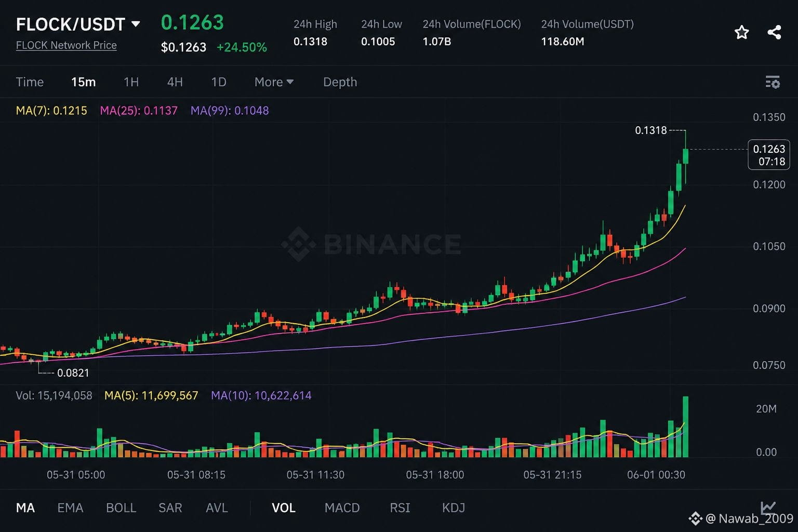Switch to the 4H interval
This screenshot has width=798, height=532.
tap(175, 82)
